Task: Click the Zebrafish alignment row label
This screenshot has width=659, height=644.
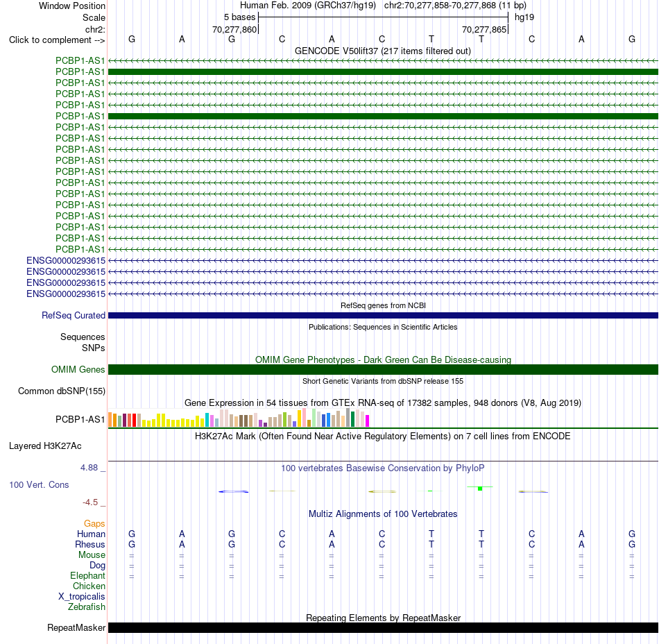Action: point(87,607)
